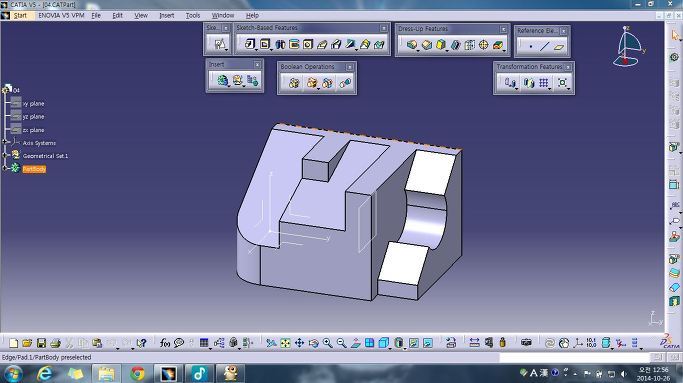Open the ENOVIA V5 VPM menu

pyautogui.click(x=61, y=15)
